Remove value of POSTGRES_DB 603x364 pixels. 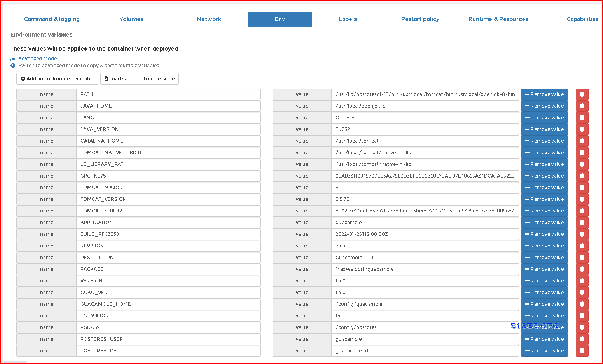point(544,351)
